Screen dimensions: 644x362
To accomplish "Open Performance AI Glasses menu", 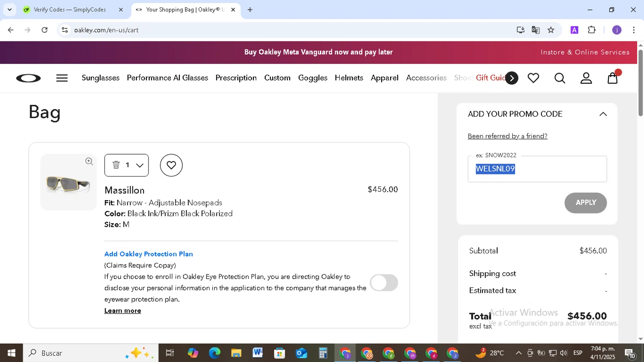I will click(167, 78).
